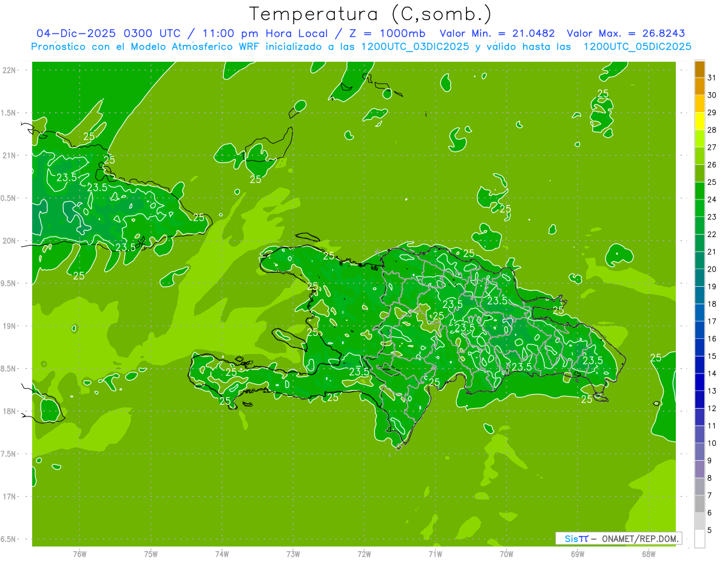Click the '5' label on the color scale
Screen dimensions: 728x562
point(710,530)
